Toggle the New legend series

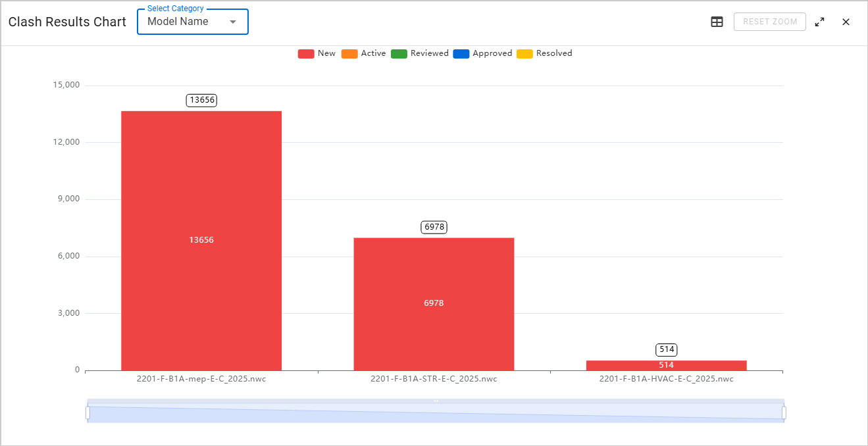point(317,53)
